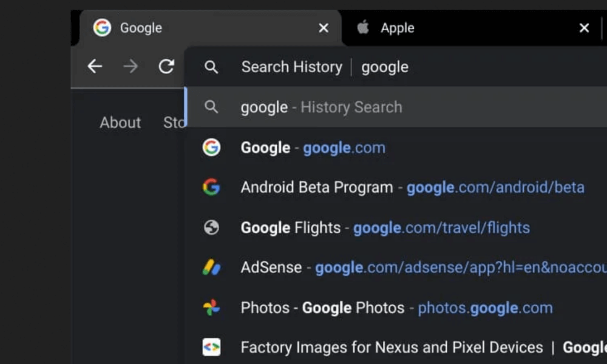Select the "google - History Search" suggestion
The width and height of the screenshot is (607, 364).
(x=321, y=107)
